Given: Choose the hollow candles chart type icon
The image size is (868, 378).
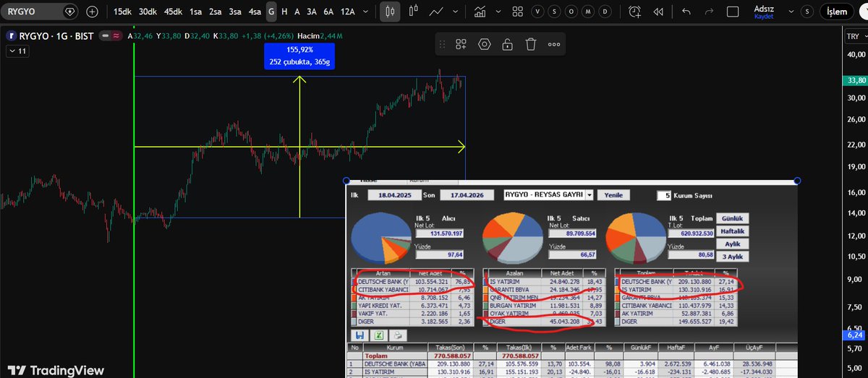Looking at the screenshot, I should [x=414, y=12].
